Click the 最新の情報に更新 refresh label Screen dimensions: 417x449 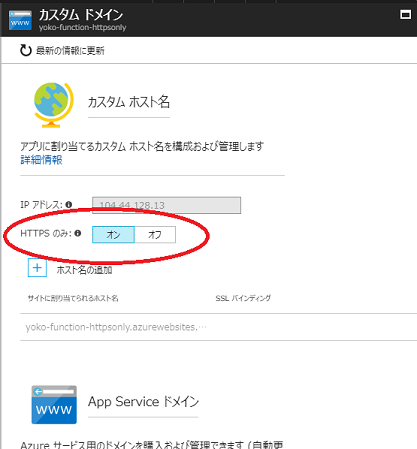coord(70,51)
